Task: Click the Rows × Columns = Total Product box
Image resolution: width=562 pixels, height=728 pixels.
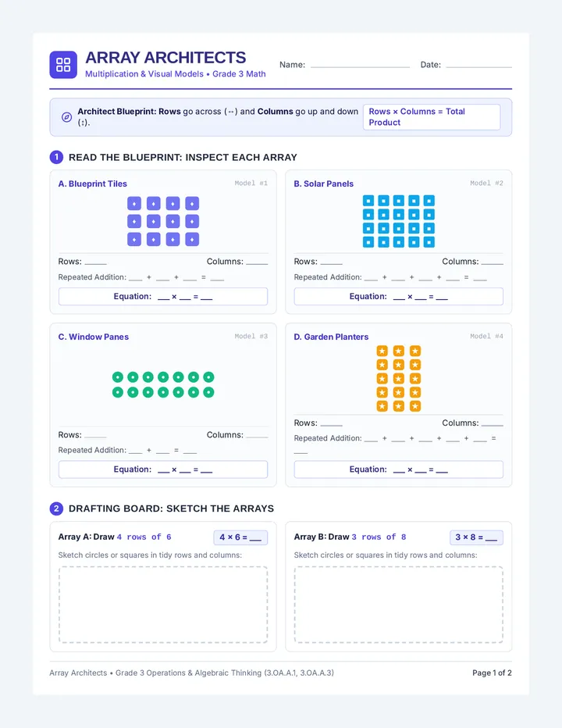Action: [x=432, y=117]
